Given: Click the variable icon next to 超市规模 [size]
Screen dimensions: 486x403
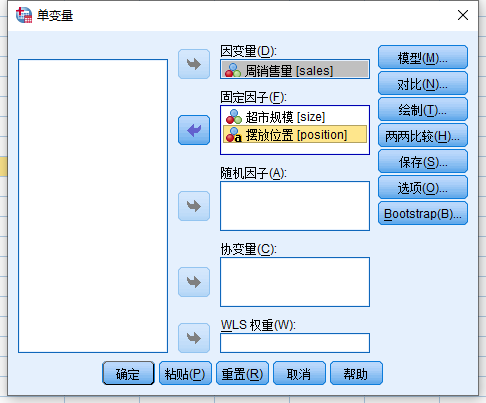Looking at the screenshot, I should (234, 117).
